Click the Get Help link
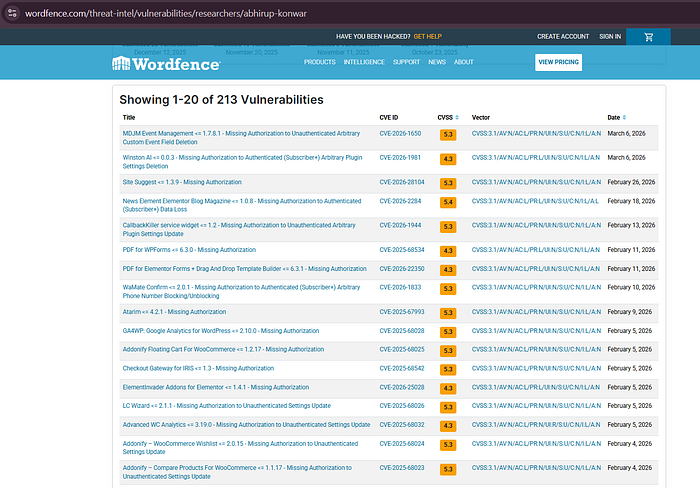This screenshot has height=488, width=700. [x=428, y=37]
